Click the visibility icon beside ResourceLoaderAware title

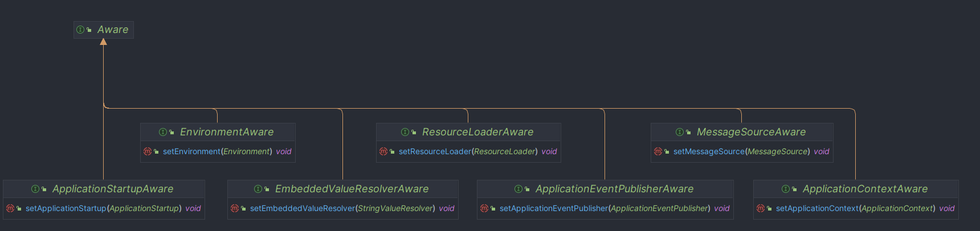414,132
